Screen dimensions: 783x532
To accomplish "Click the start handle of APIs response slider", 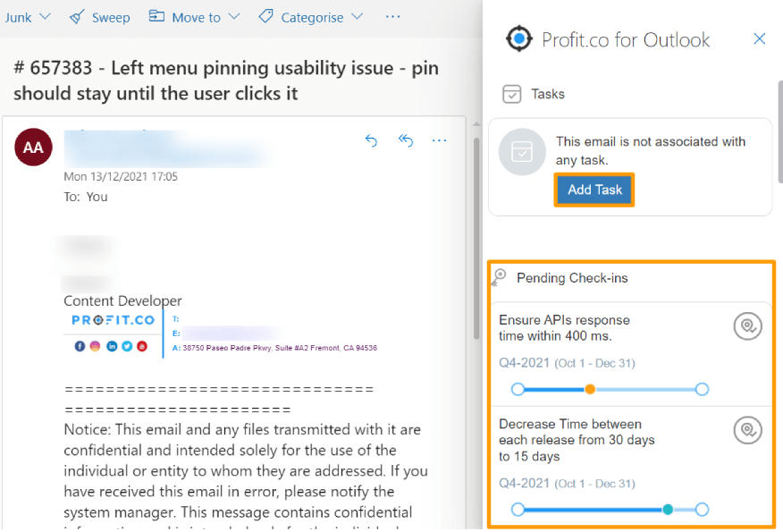I will click(x=518, y=389).
